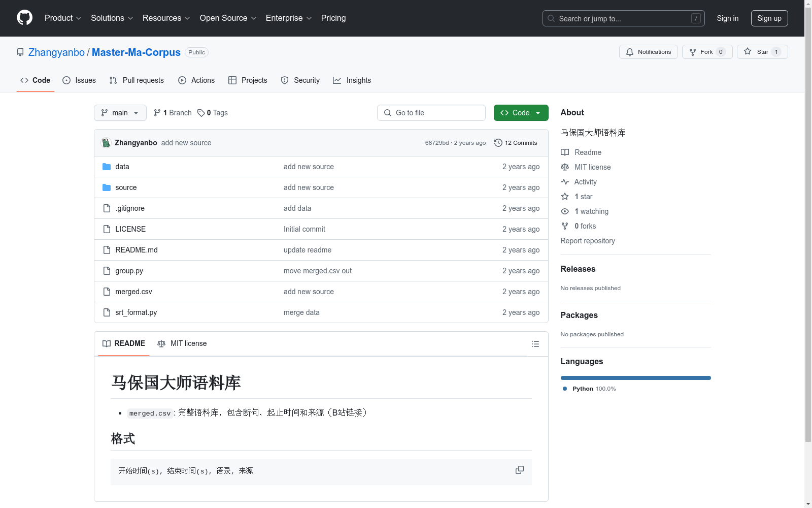The image size is (812, 508).
Task: Click the Notifications bell button
Action: 648,52
